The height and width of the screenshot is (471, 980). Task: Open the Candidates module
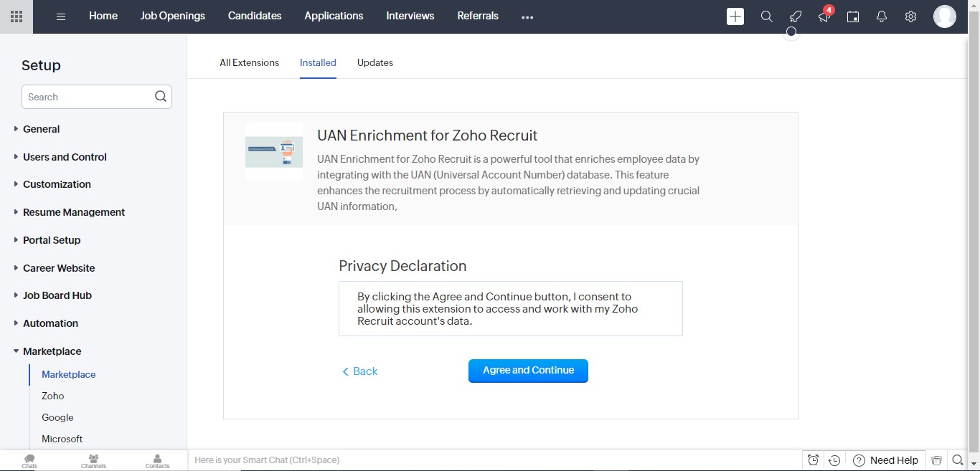tap(255, 16)
